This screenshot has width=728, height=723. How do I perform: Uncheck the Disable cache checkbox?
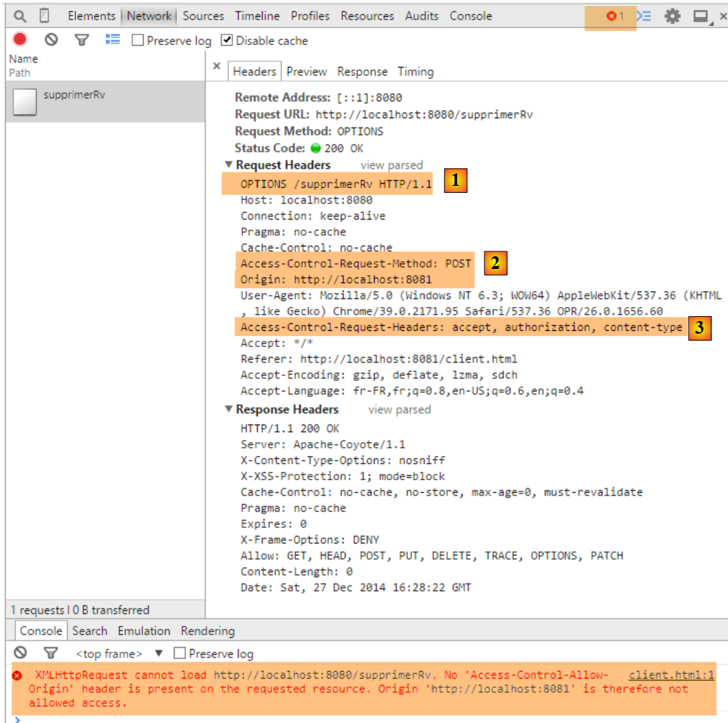click(x=227, y=41)
